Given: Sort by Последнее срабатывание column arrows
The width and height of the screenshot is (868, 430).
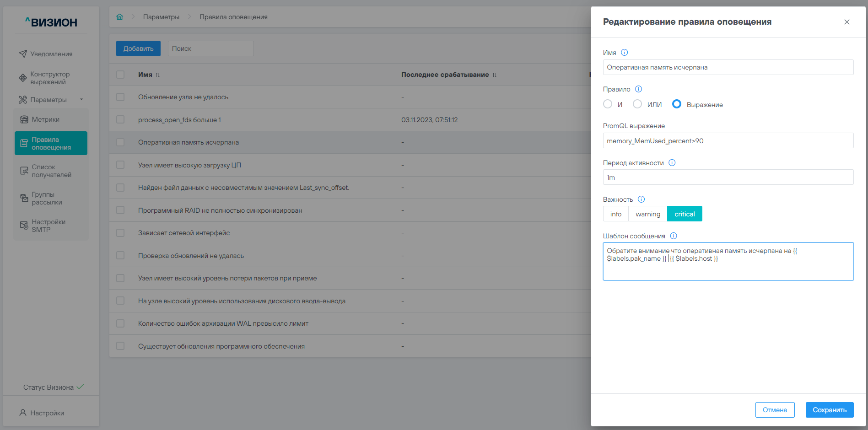Looking at the screenshot, I should pyautogui.click(x=494, y=75).
